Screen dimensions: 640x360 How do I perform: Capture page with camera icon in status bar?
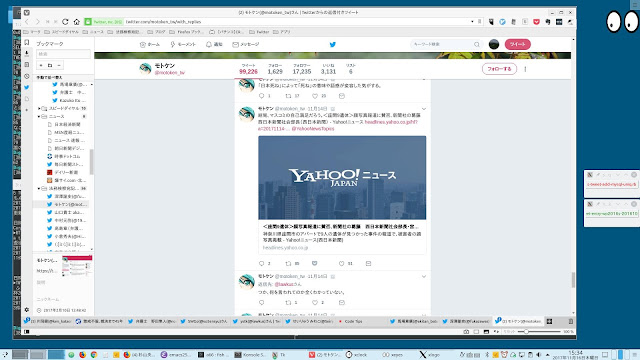(466, 332)
